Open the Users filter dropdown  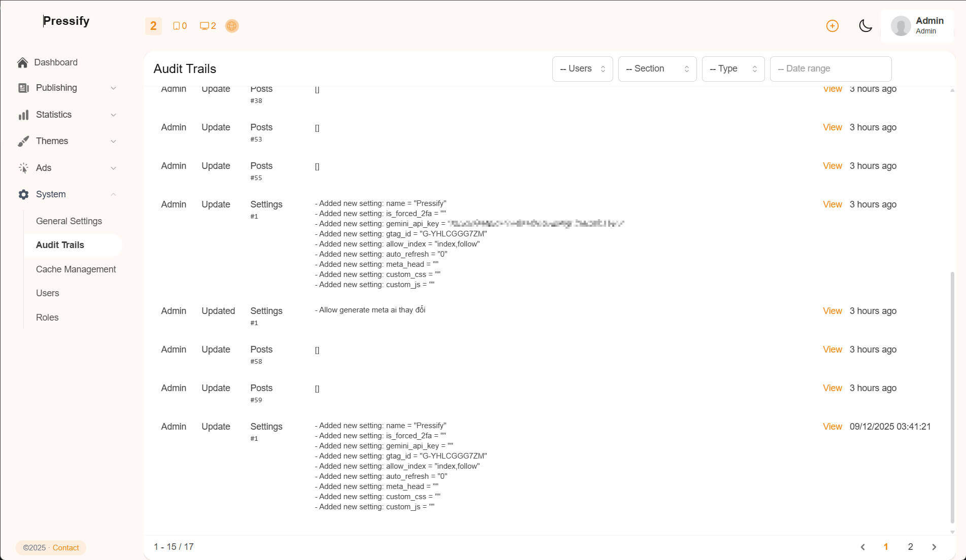point(582,68)
